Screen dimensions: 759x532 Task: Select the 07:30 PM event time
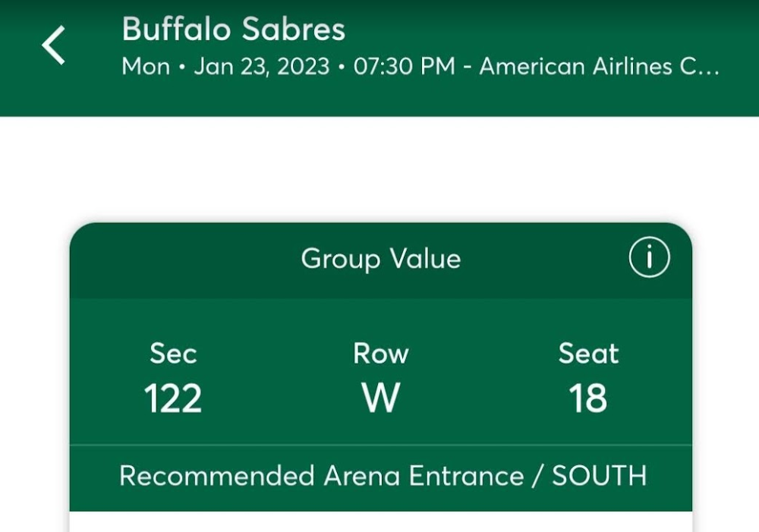point(405,66)
